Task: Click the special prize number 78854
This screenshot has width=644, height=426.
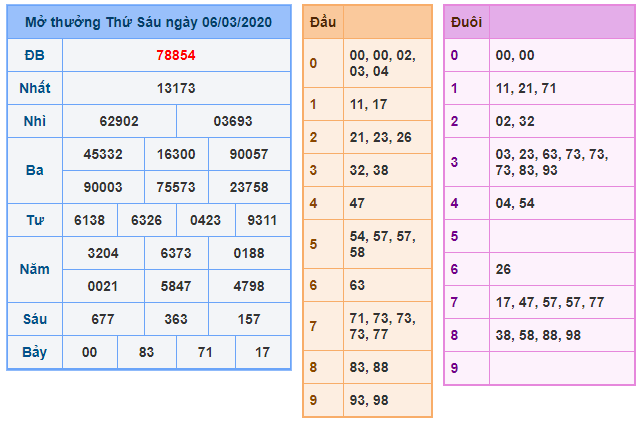Action: [176, 55]
